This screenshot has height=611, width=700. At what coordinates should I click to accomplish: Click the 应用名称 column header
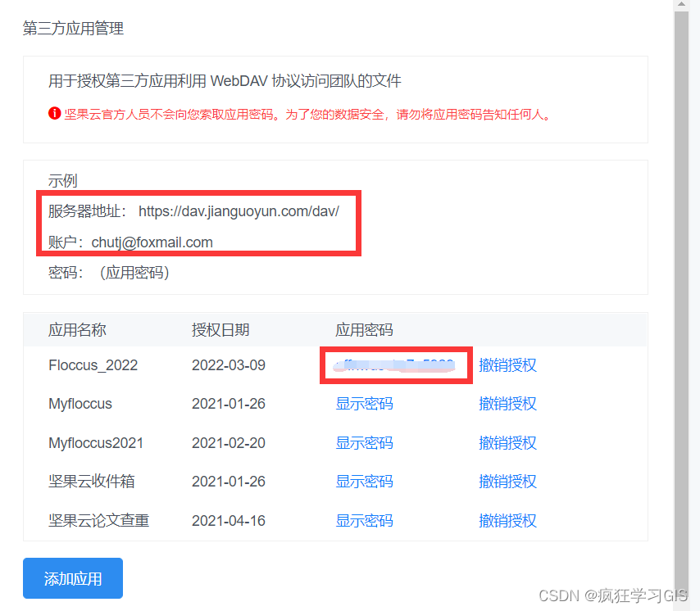[x=77, y=330]
